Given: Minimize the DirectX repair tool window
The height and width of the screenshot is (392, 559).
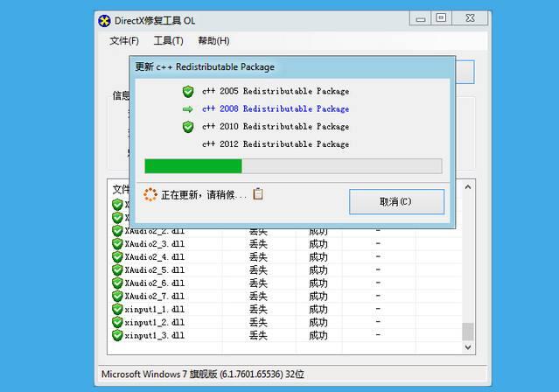Looking at the screenshot, I should tap(420, 18).
